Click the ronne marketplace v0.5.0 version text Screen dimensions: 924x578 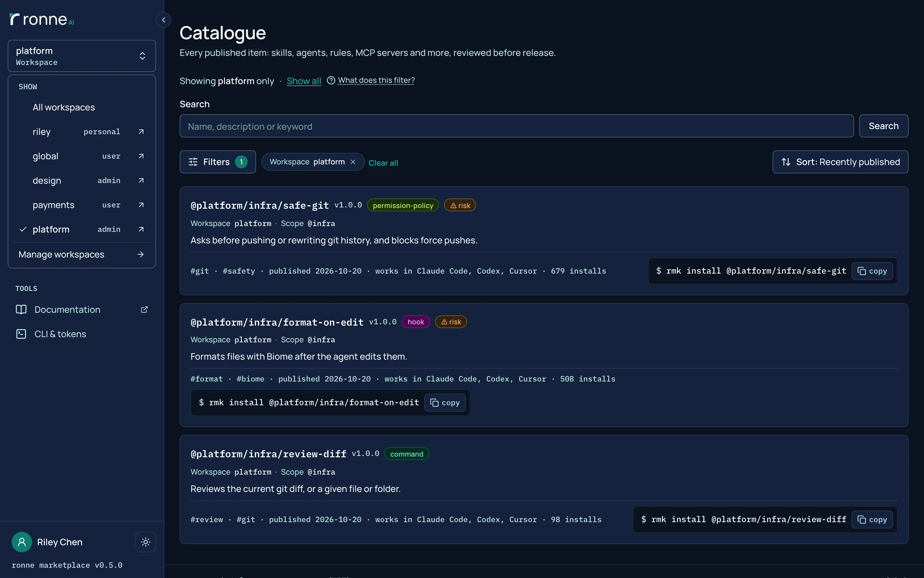click(x=67, y=565)
